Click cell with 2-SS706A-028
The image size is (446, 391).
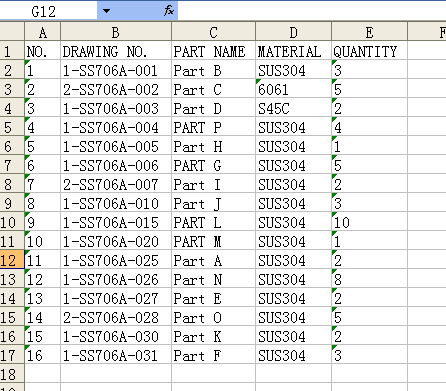pyautogui.click(x=116, y=317)
